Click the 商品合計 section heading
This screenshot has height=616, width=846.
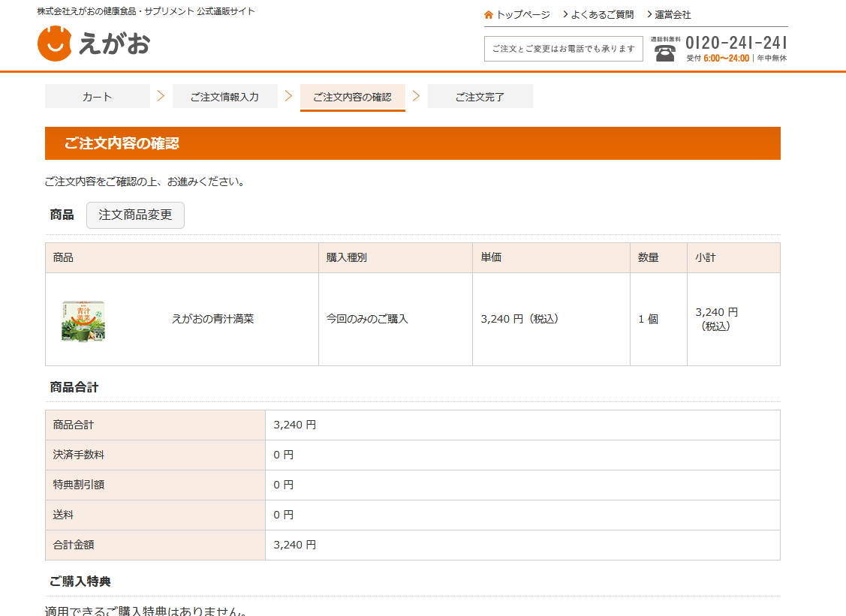point(74,387)
